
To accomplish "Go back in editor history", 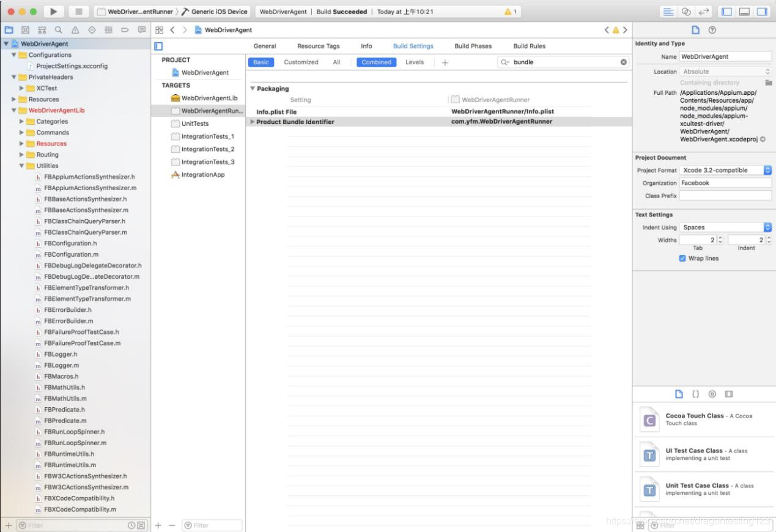I will tap(172, 30).
